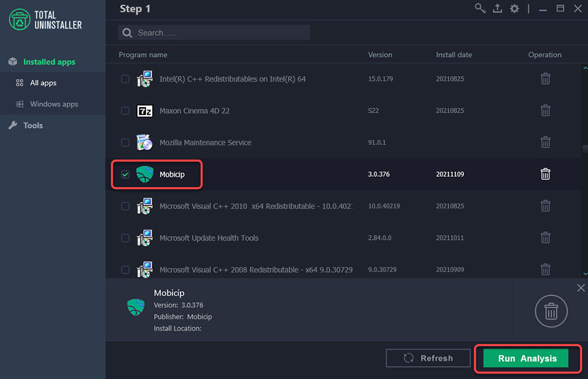Open the Installed apps section
Viewport: 588px width, 379px height.
tap(49, 62)
